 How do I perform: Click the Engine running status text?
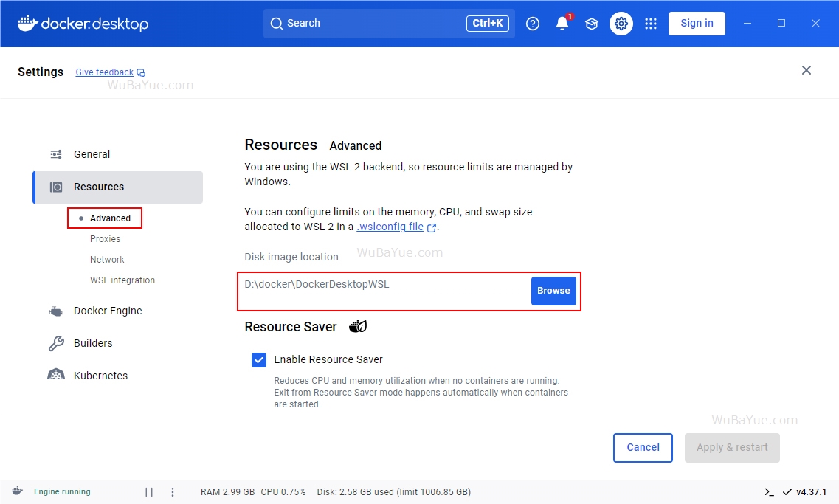(62, 491)
